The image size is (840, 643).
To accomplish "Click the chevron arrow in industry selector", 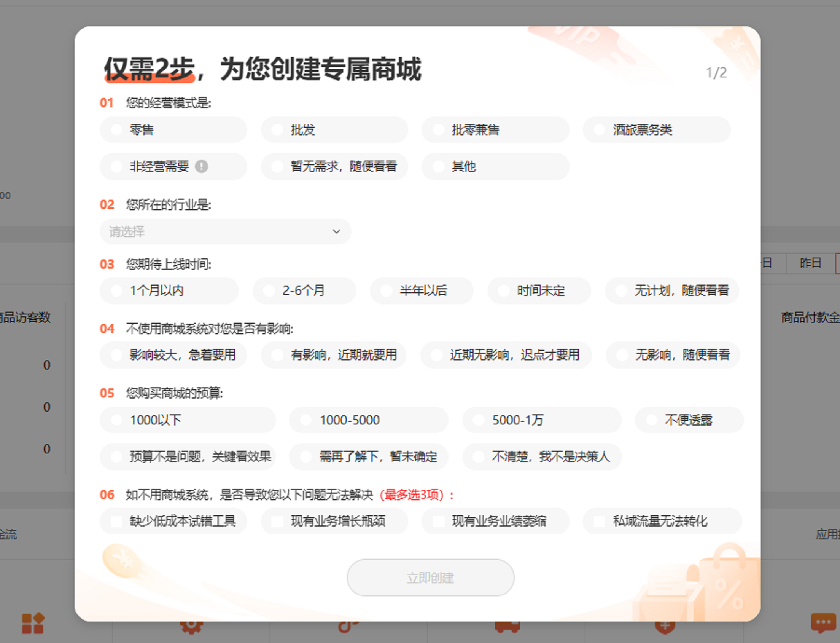I will pos(336,231).
